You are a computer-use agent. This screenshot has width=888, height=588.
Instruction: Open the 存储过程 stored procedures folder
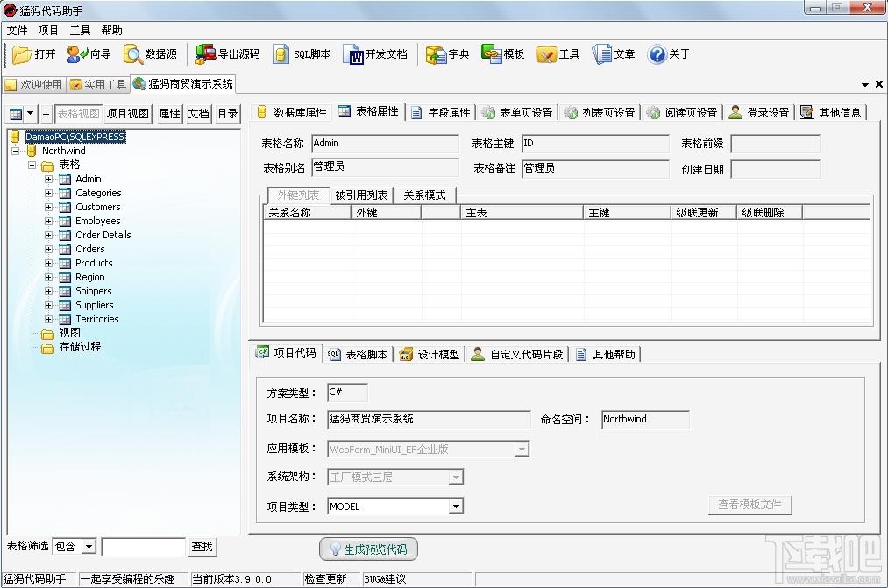(80, 347)
